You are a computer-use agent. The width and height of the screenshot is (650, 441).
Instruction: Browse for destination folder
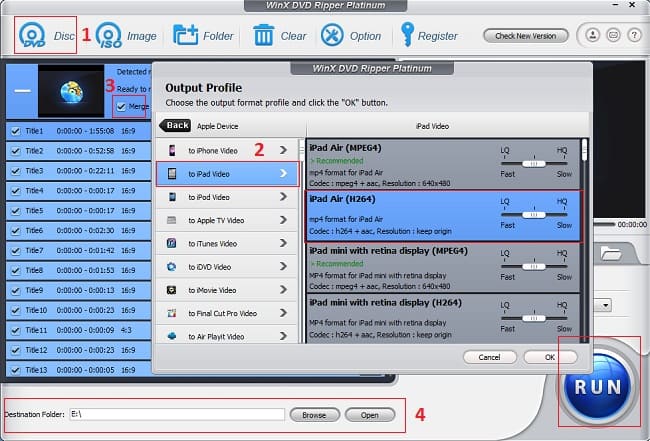314,415
